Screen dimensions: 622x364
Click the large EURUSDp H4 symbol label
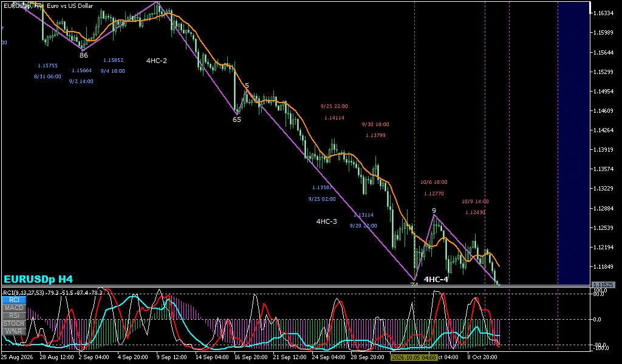[38, 279]
